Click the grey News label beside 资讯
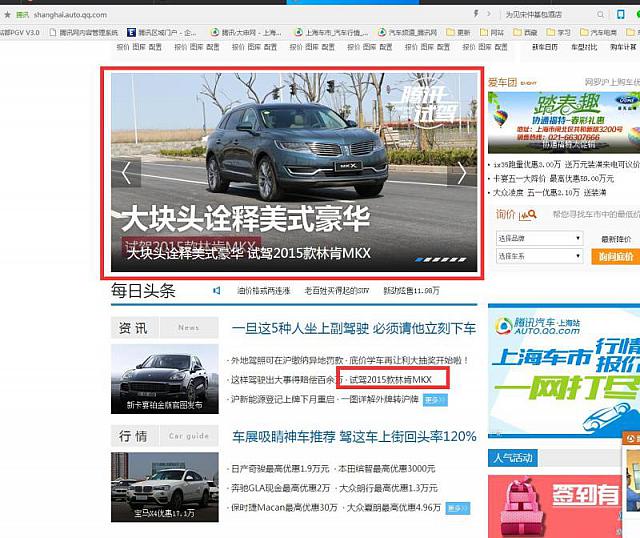The image size is (640, 538). (x=189, y=328)
